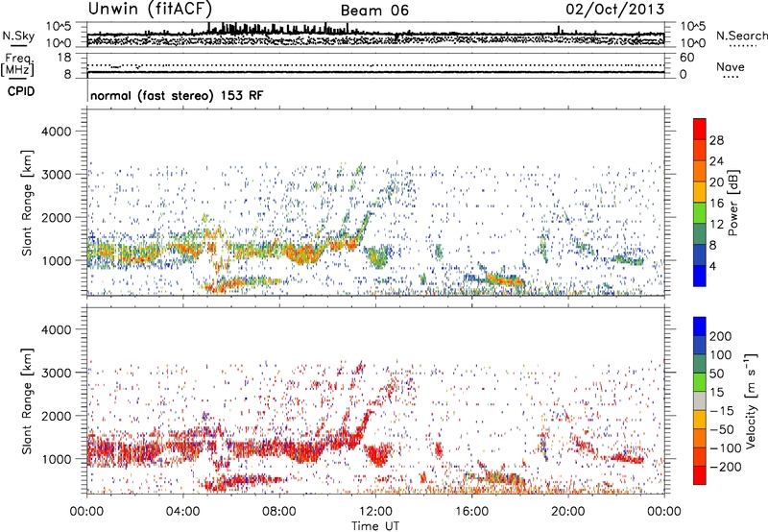Click the 'Freq. [MHz]' axis label

coord(17,64)
